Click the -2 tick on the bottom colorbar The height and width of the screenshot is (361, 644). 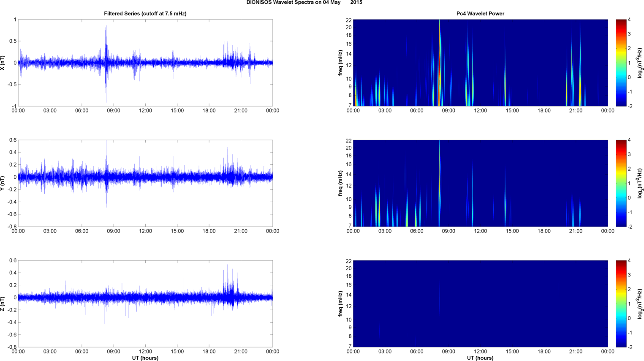(630, 347)
